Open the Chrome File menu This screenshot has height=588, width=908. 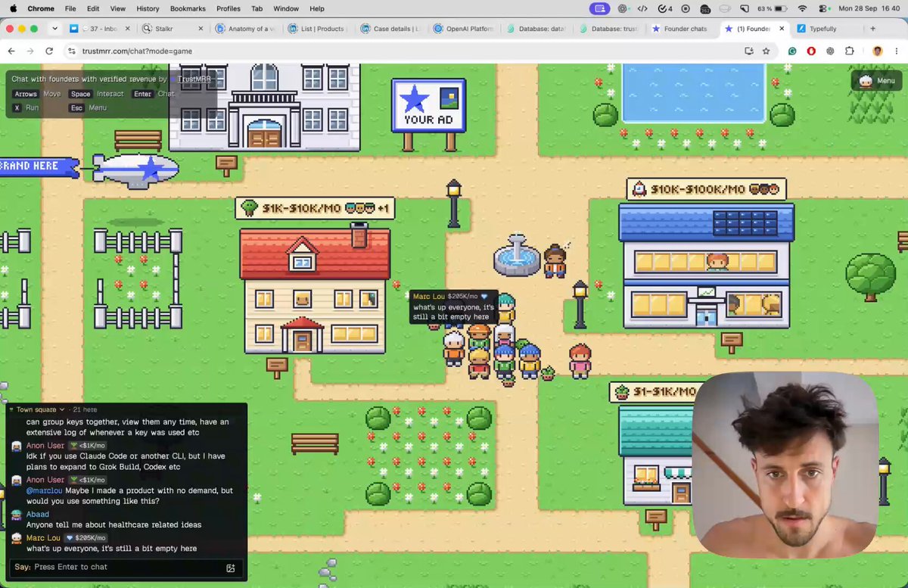70,8
